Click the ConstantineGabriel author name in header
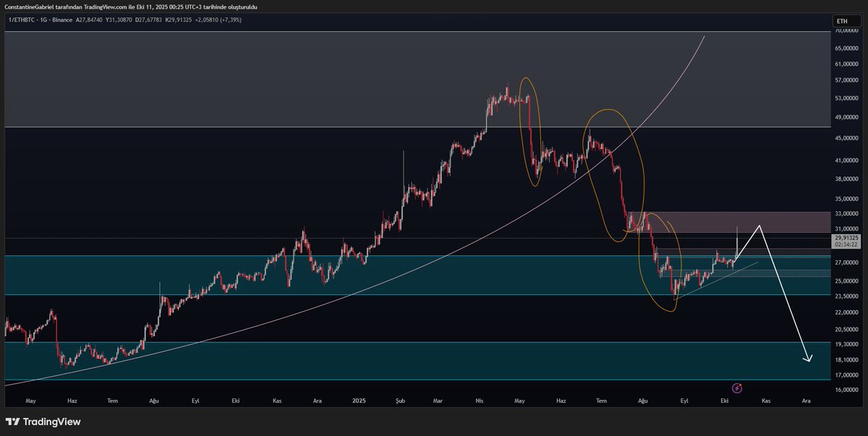Viewport: 868px width, 436px height. pyautogui.click(x=30, y=7)
